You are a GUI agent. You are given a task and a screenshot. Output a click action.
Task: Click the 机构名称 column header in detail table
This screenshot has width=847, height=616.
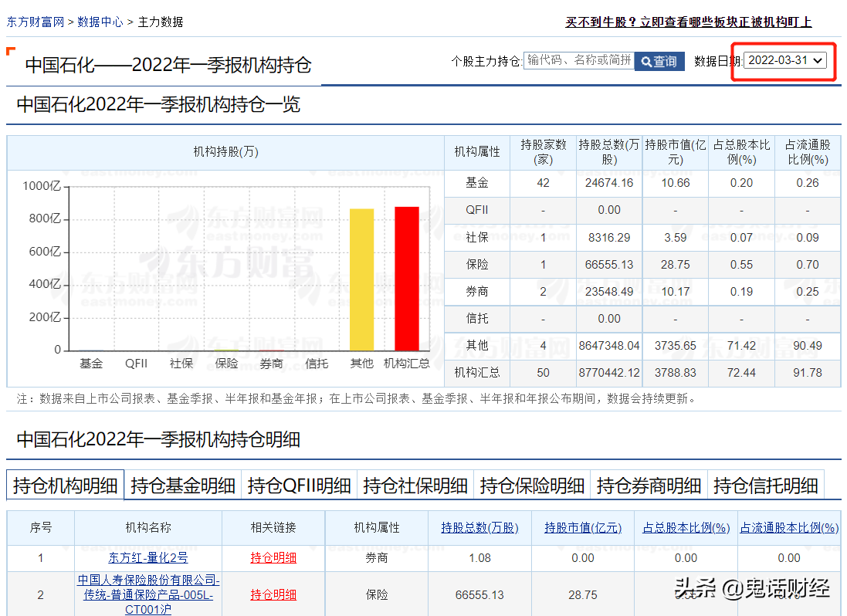(148, 527)
